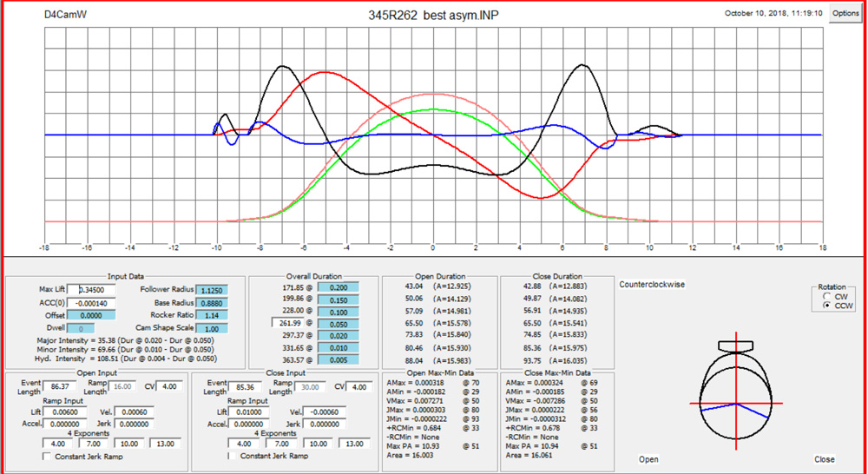
Task: Click the Options button
Action: [845, 14]
